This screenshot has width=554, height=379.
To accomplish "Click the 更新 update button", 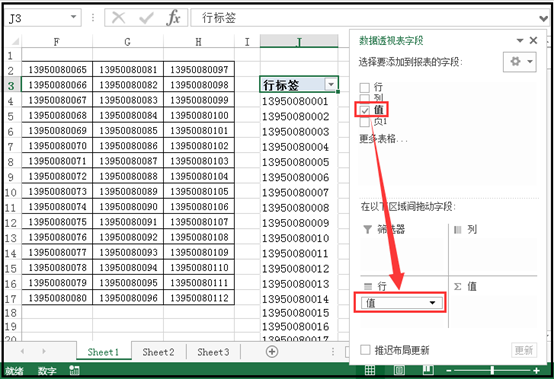I will [x=524, y=350].
